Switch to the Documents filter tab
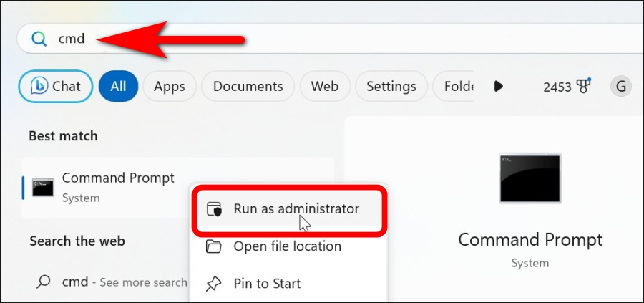The width and height of the screenshot is (644, 303). click(248, 87)
